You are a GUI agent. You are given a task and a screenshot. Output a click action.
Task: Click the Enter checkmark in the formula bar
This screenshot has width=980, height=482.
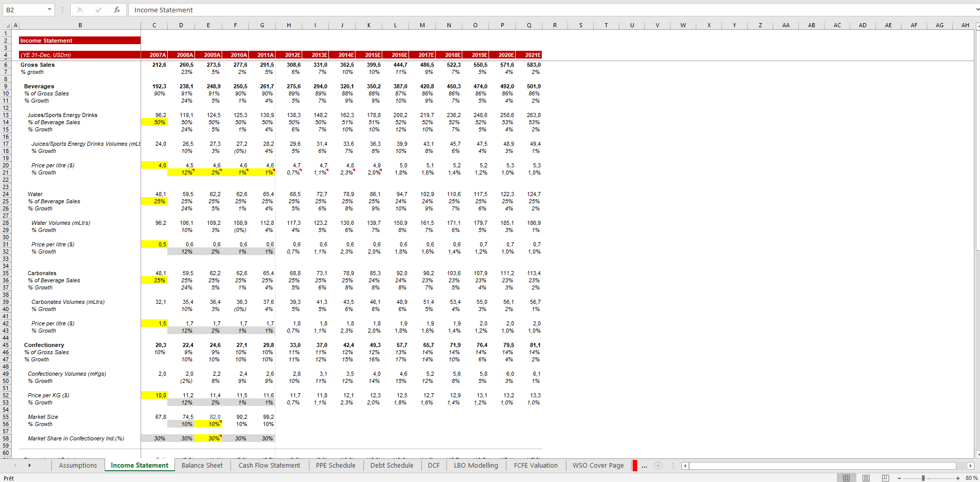tap(97, 10)
